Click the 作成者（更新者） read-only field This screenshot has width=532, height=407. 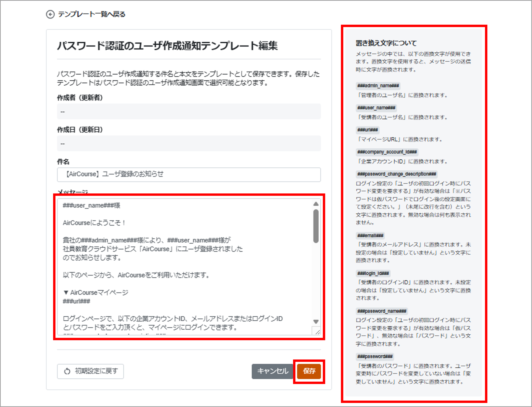[x=189, y=111]
